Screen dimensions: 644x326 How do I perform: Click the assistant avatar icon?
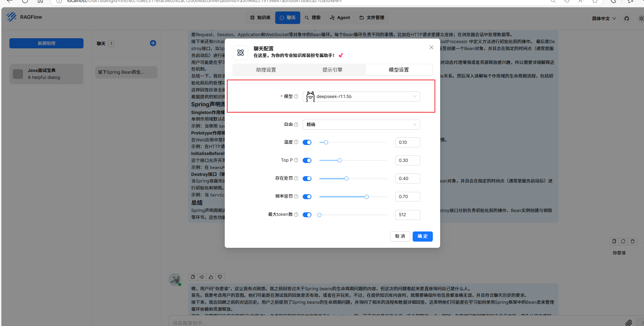(x=175, y=279)
